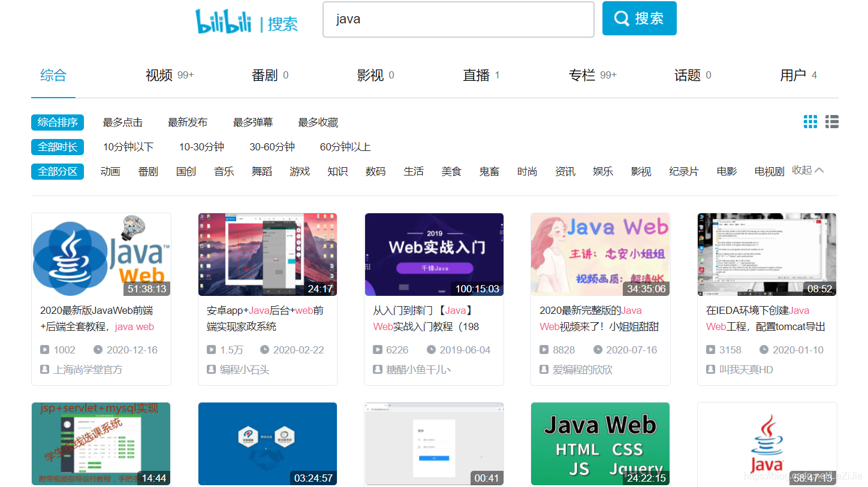Filter category to 知识

click(337, 171)
